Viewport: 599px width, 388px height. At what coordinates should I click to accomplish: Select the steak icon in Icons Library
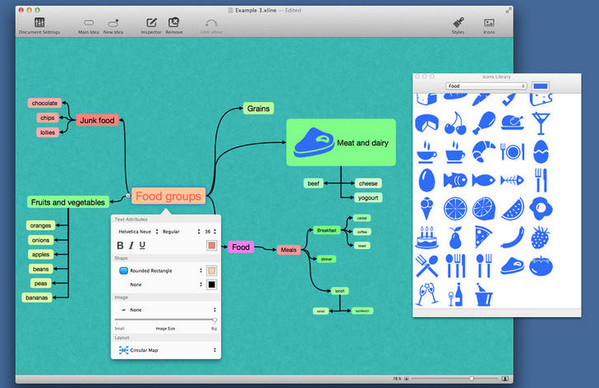pos(512,266)
